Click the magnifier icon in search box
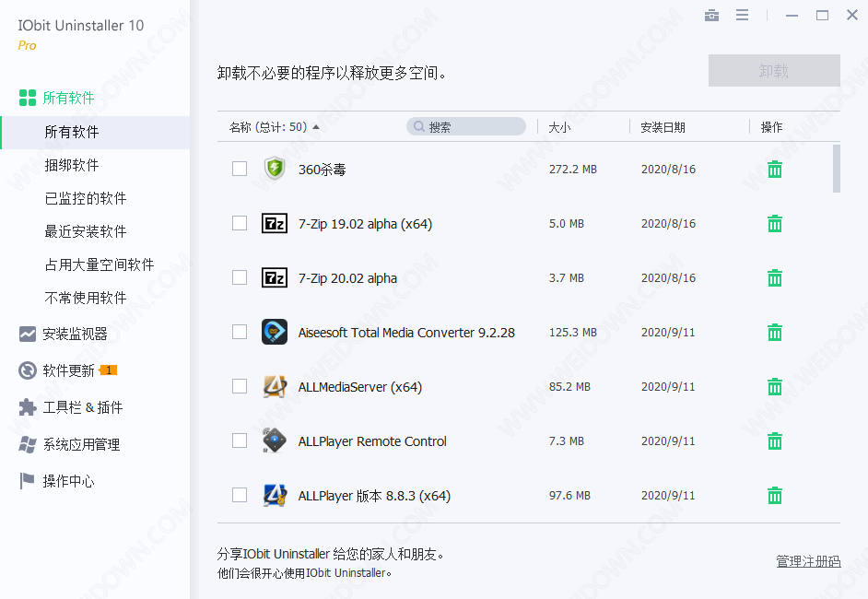This screenshot has height=599, width=868. 419,127
